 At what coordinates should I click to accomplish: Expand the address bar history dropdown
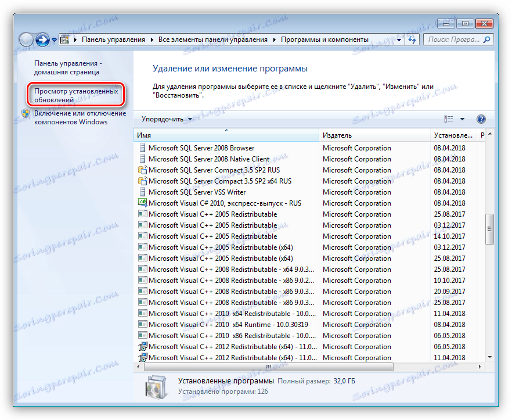point(399,40)
